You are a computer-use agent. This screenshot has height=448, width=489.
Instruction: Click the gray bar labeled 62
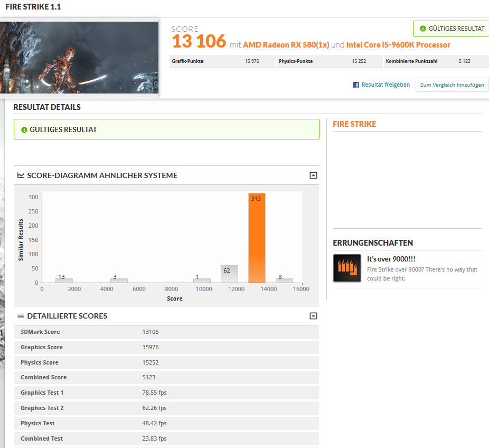229,274
